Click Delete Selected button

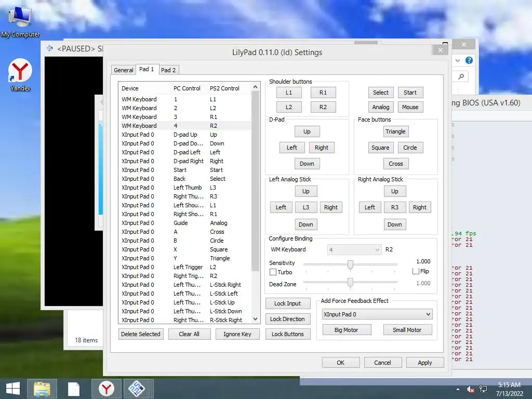pos(141,334)
